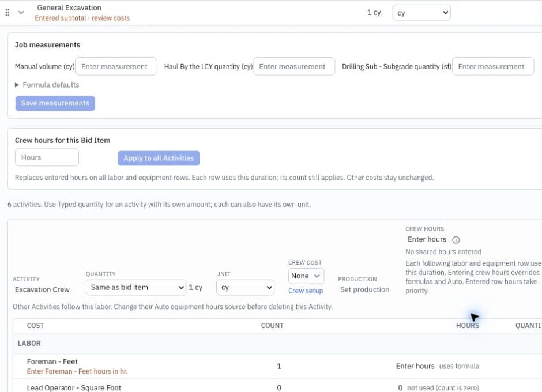Open the Crew Cost dropdown showing None
Screen dimensions: 542x392
click(x=306, y=276)
